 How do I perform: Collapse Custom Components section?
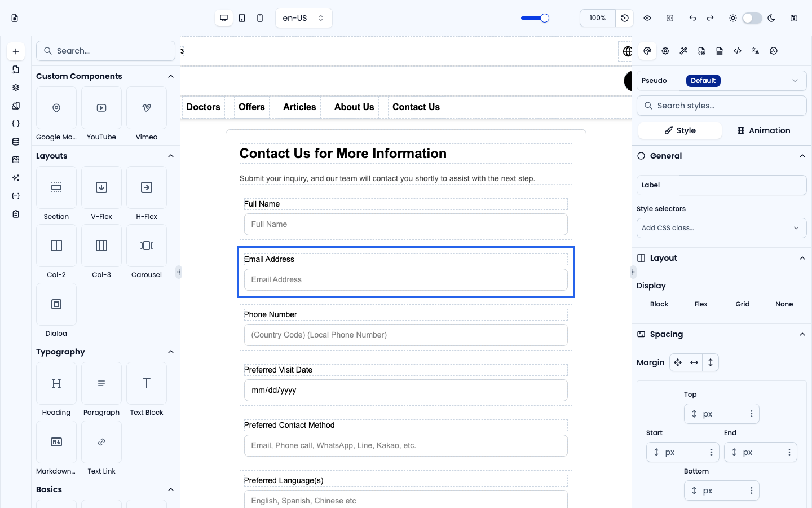[x=171, y=76]
